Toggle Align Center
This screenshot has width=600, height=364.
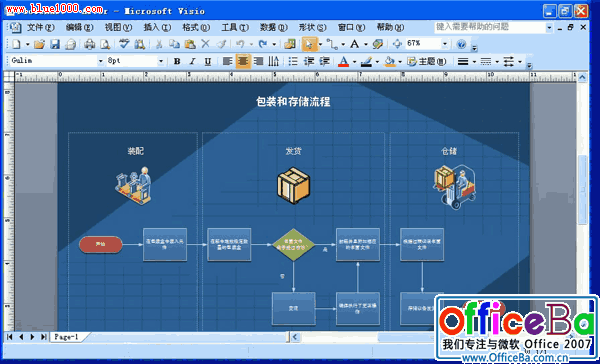pyautogui.click(x=243, y=61)
